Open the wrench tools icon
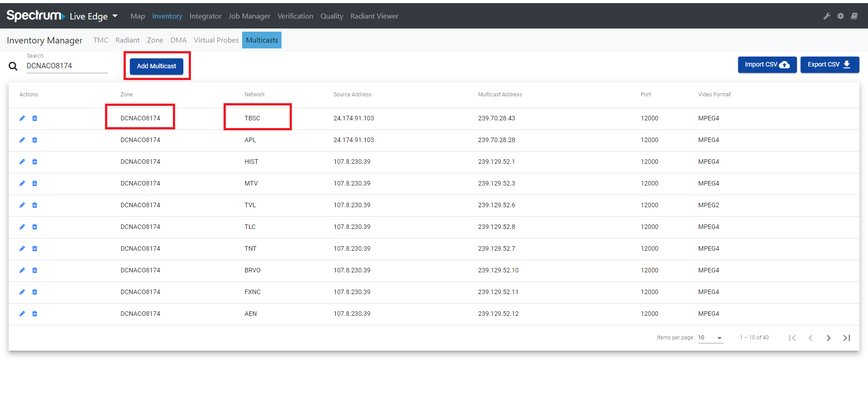 click(827, 16)
